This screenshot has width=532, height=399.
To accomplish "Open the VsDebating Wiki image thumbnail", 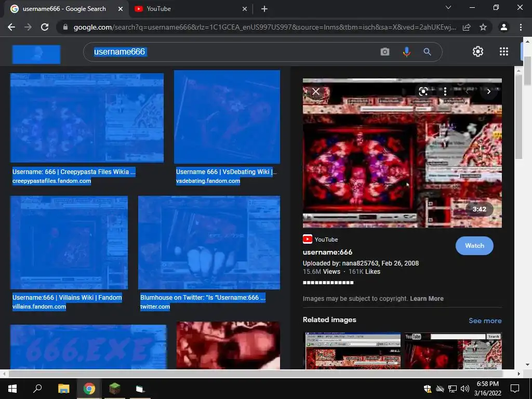I will coord(227,117).
